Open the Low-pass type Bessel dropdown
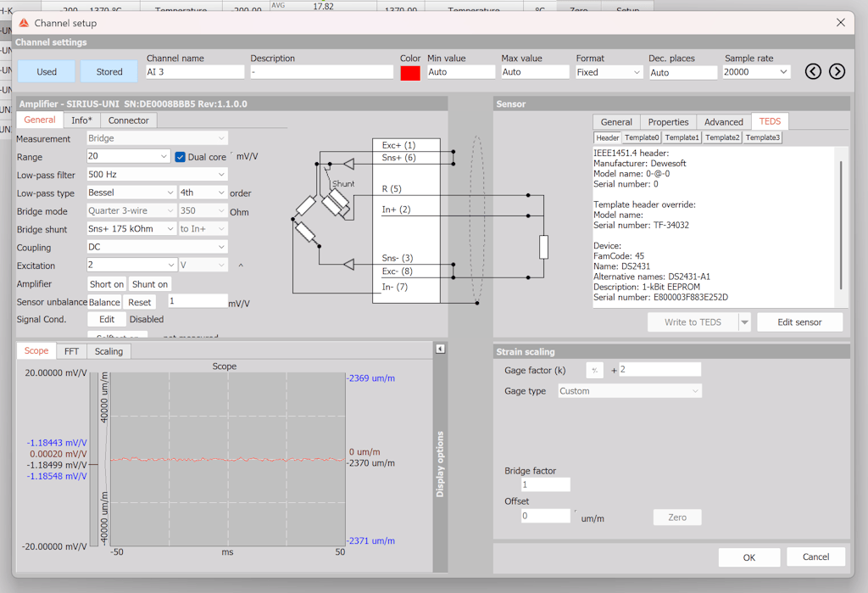Screen dimensions: 868x593 pyautogui.click(x=170, y=193)
